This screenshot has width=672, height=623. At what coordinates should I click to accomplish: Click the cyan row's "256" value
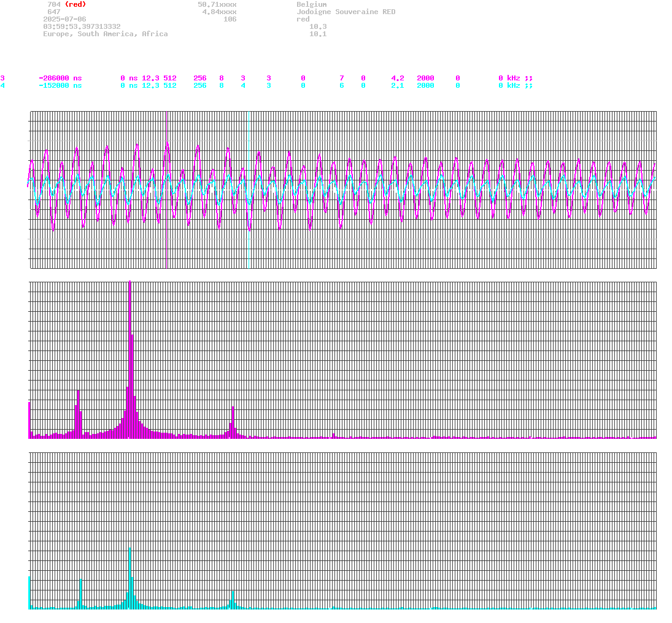pos(200,85)
